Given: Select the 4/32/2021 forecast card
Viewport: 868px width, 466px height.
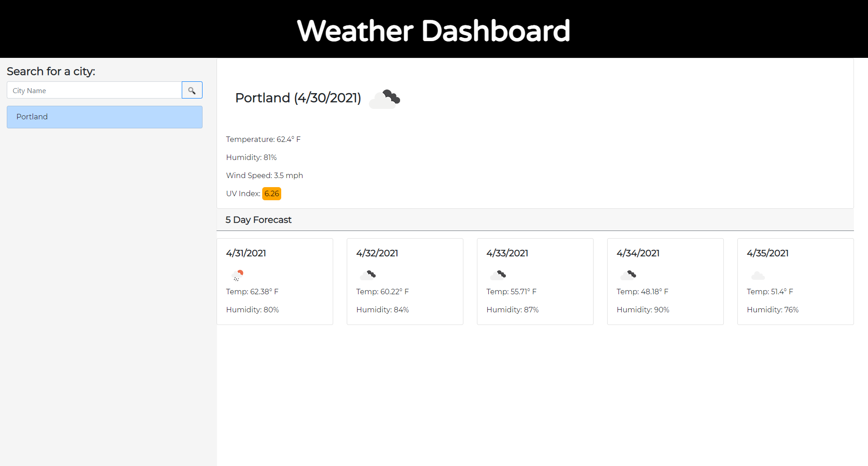Looking at the screenshot, I should pyautogui.click(x=405, y=281).
